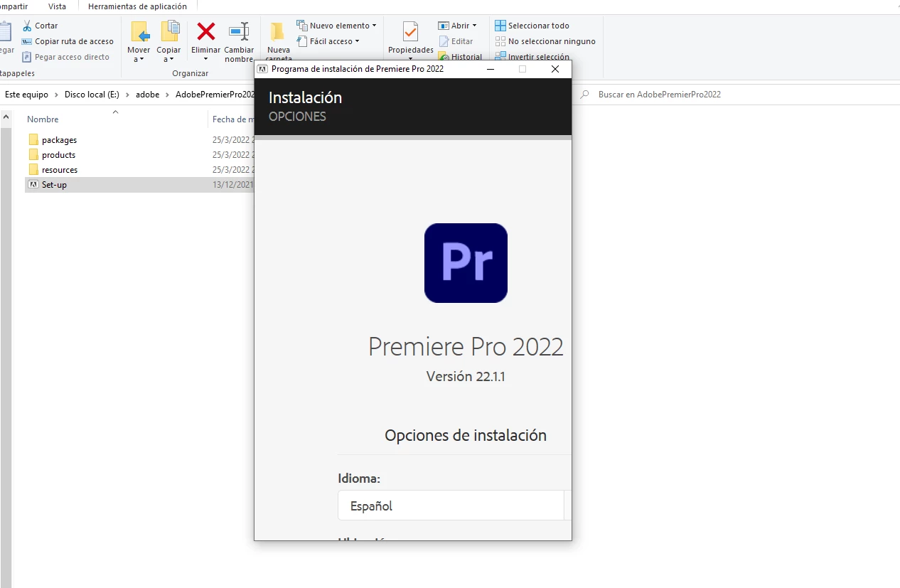Click the installer title bar Adobe icon
The image size is (900, 588).
(x=262, y=69)
